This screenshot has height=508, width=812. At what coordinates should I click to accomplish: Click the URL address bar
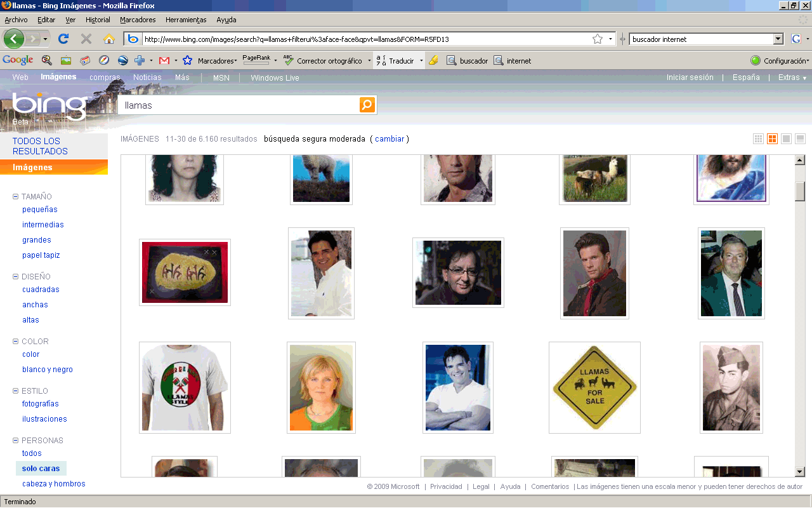(365, 39)
